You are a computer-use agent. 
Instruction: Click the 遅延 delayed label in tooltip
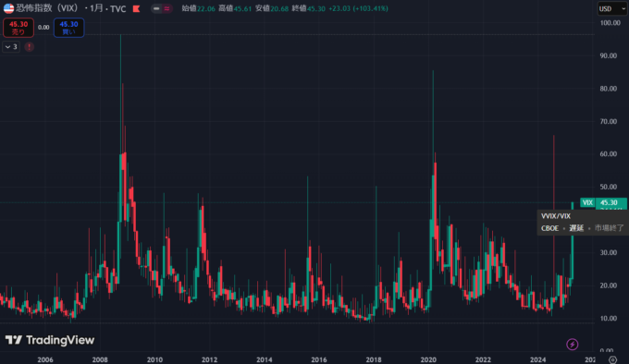[x=576, y=228]
